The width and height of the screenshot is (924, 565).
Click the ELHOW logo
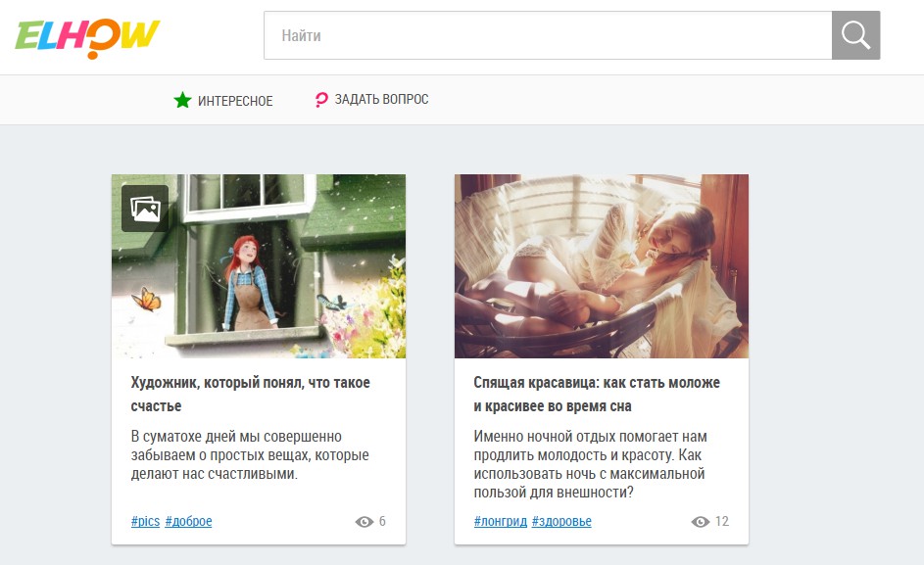pyautogui.click(x=87, y=38)
